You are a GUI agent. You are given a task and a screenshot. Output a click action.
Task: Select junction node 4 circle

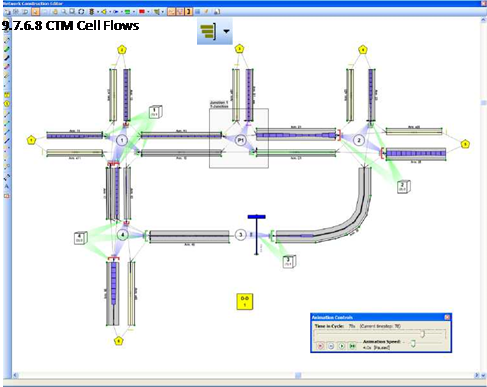pyautogui.click(x=123, y=235)
